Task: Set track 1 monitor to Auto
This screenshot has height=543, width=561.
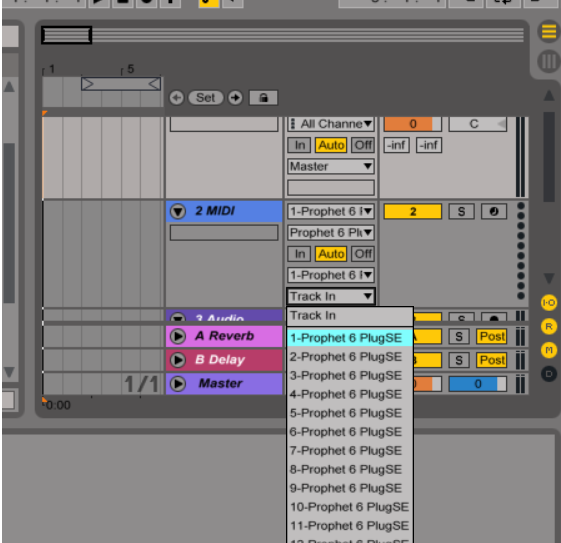Action: click(331, 145)
